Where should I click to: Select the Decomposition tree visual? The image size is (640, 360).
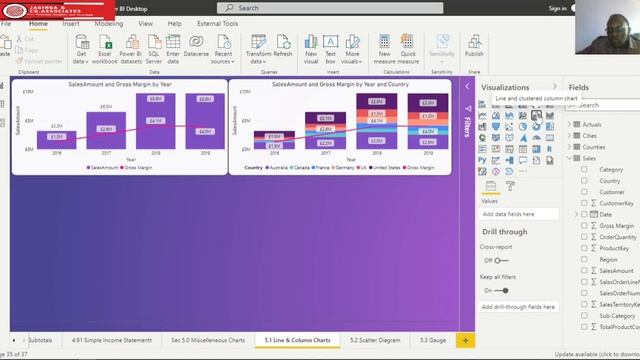[509, 160]
